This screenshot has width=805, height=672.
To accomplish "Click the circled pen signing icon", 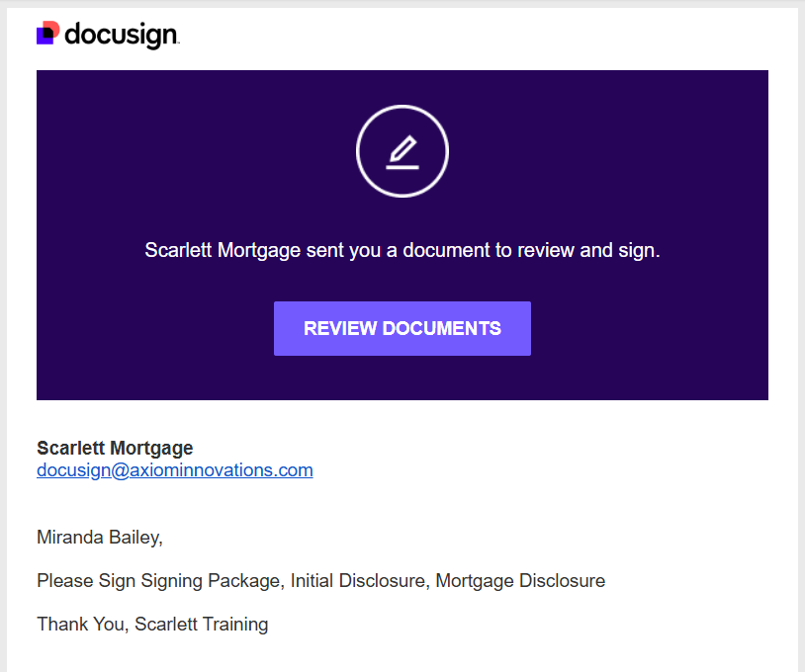I will click(x=402, y=151).
